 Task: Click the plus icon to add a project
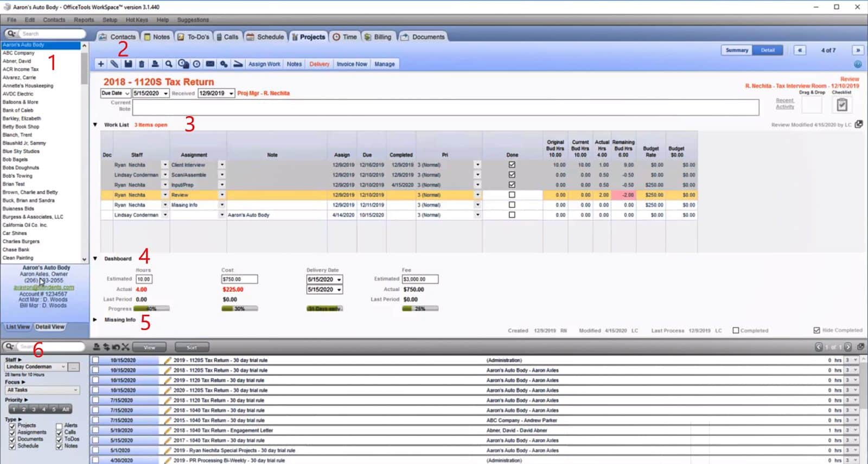pos(101,64)
